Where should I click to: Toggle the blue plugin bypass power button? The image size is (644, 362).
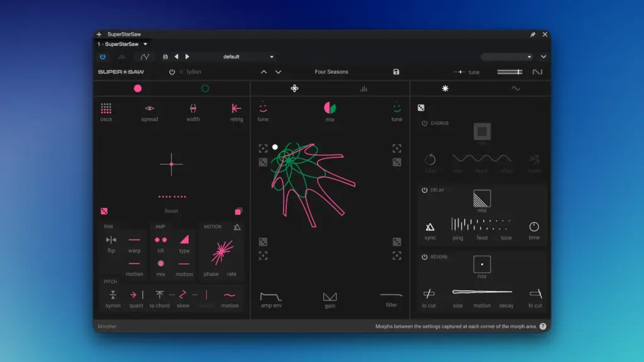tap(103, 57)
